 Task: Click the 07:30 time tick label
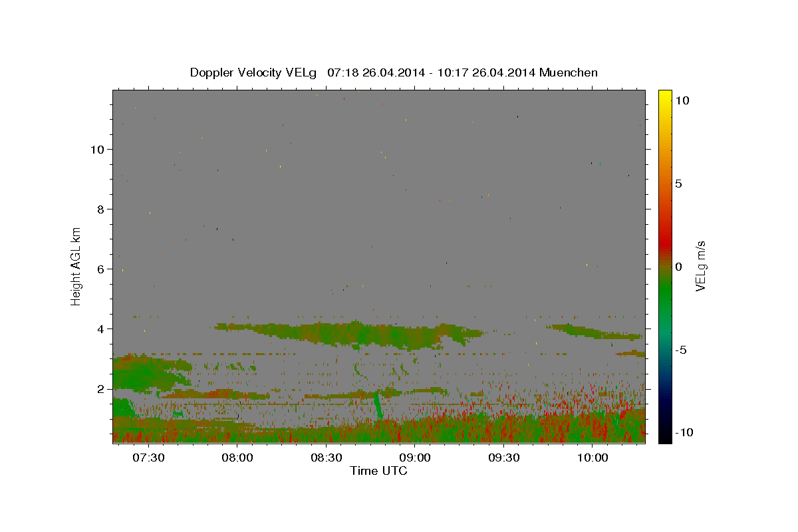[148, 458]
